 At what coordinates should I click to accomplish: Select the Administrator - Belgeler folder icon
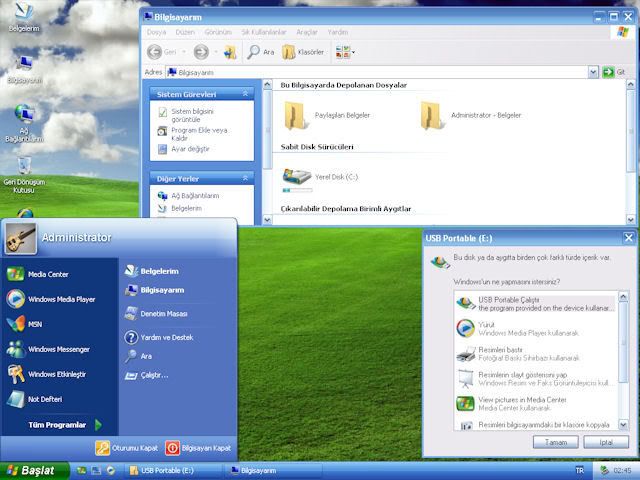coord(431,116)
